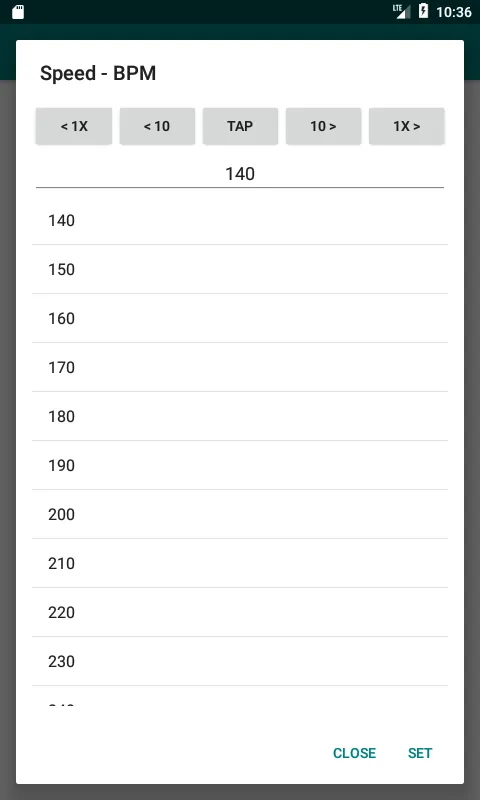480x800 pixels.
Task: Lower BPM by ten using < 10
Action: tap(157, 126)
